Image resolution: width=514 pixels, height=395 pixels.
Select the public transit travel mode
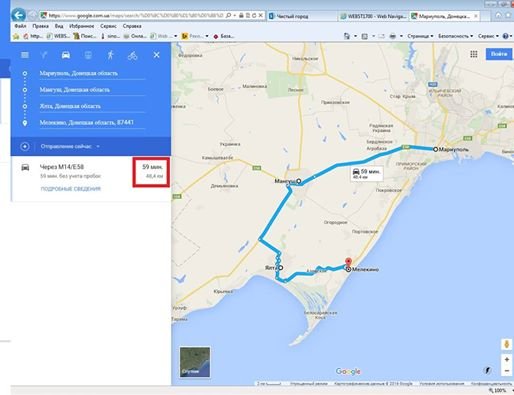(88, 55)
